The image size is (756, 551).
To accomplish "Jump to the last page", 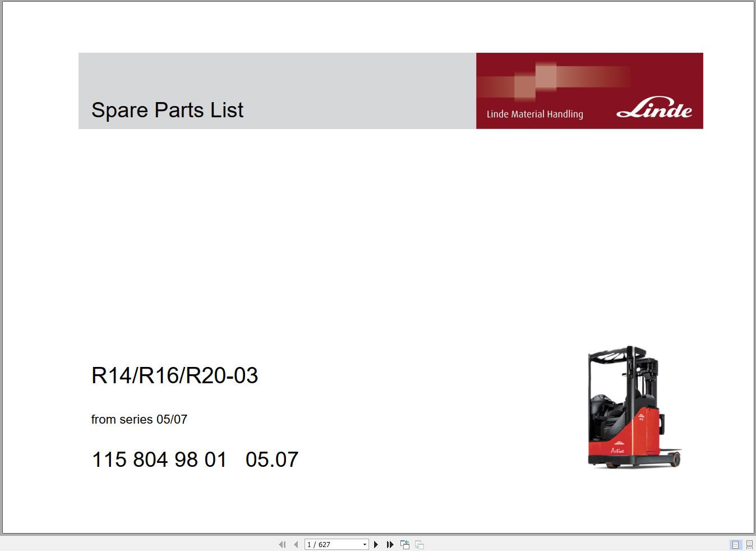I will tap(390, 544).
